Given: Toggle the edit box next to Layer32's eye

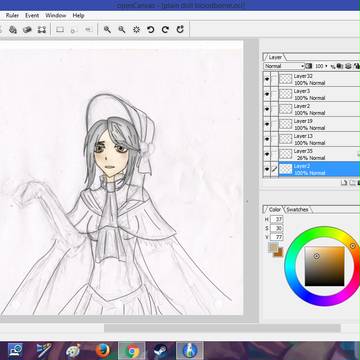Looking at the screenshot, I should coord(274,79).
